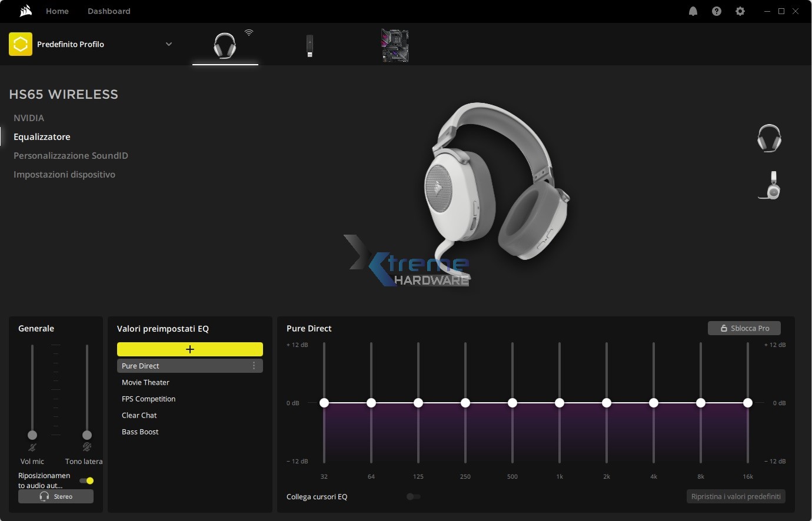Open Impostazioni dispositivo section

[64, 175]
